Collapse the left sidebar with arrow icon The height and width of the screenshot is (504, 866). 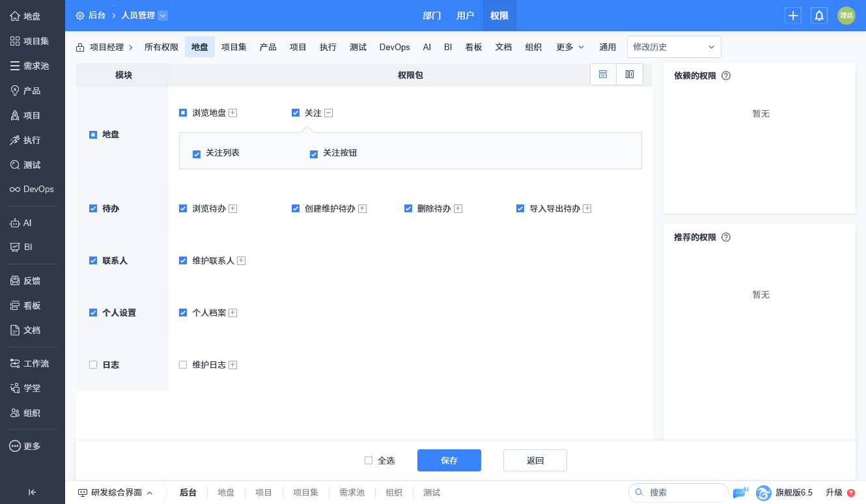point(32,492)
